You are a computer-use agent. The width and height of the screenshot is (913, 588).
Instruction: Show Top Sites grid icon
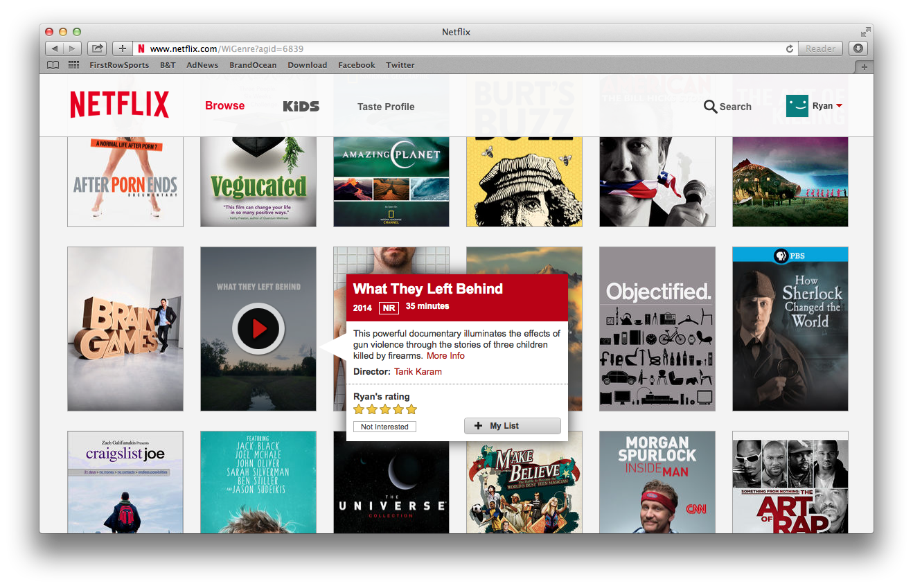click(x=73, y=65)
